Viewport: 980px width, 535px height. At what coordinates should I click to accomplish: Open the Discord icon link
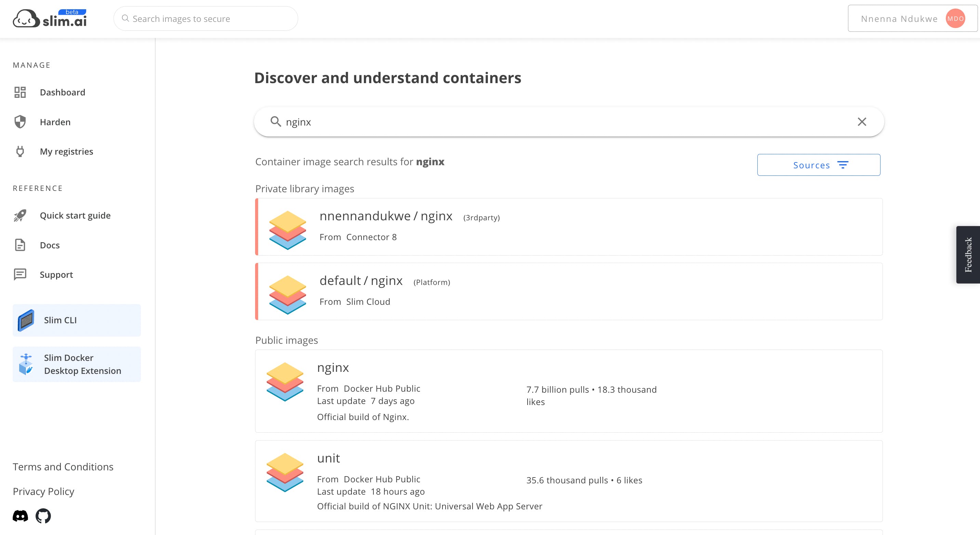click(x=20, y=516)
